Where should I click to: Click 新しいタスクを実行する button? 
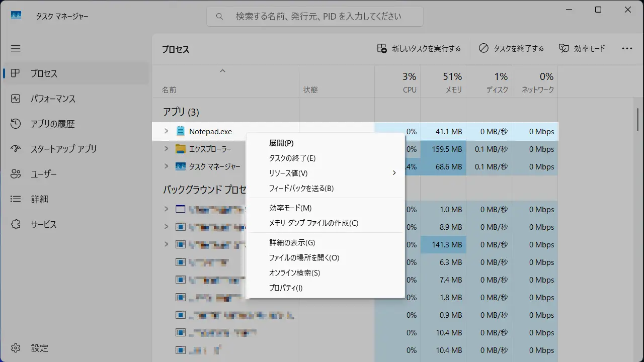coord(419,48)
